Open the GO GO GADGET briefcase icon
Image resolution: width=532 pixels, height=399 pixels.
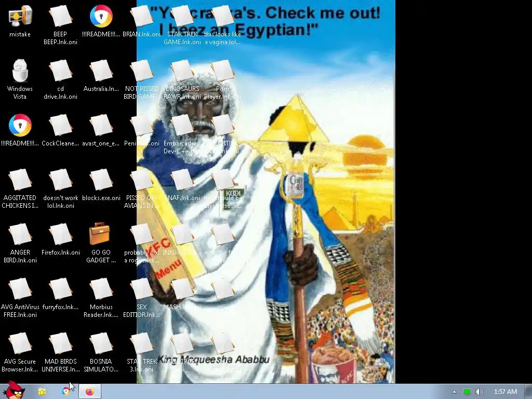click(99, 234)
